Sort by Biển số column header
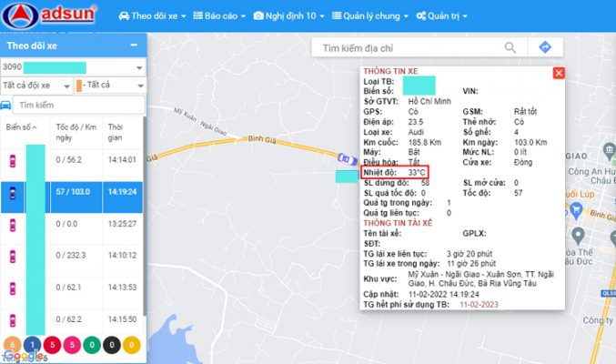616x364 pixels. coord(22,127)
